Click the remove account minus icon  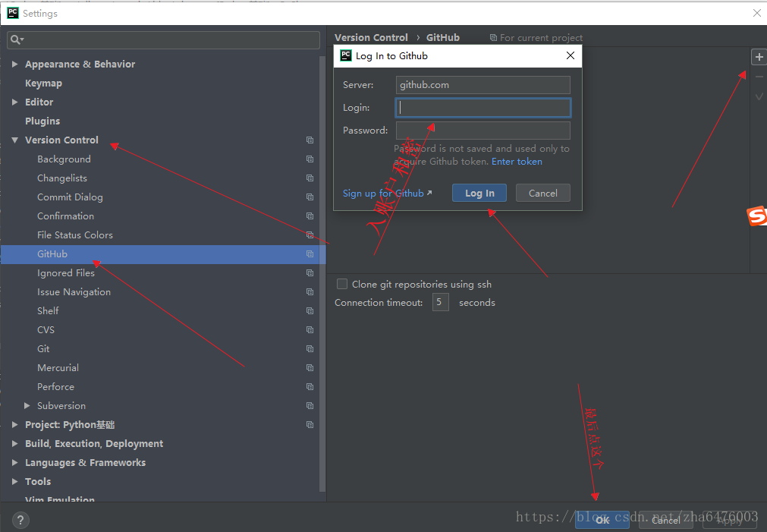(x=759, y=77)
